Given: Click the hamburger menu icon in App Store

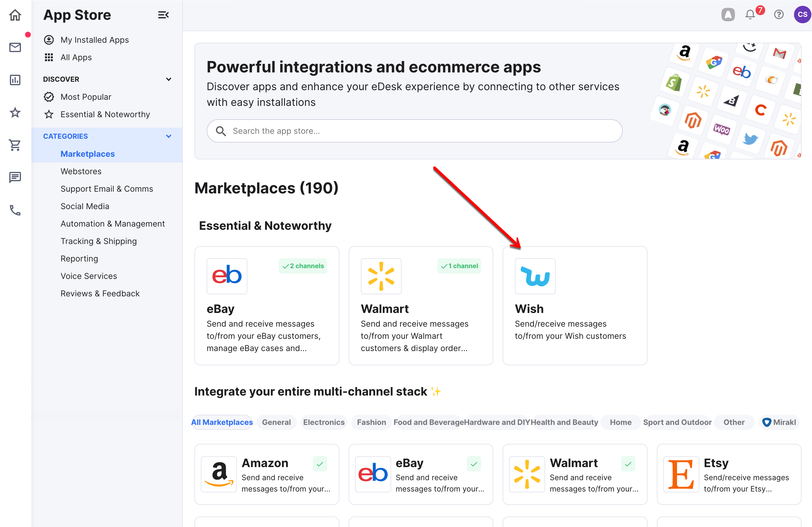Looking at the screenshot, I should click(x=163, y=15).
